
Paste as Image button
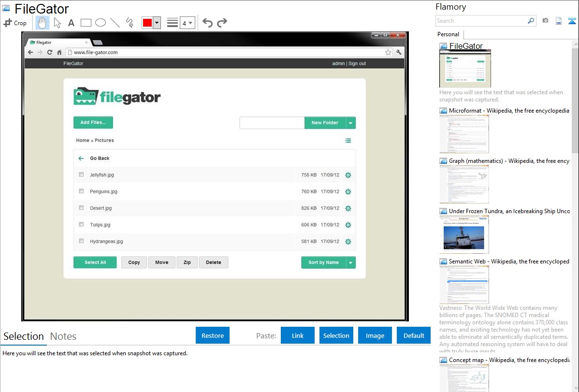375,335
